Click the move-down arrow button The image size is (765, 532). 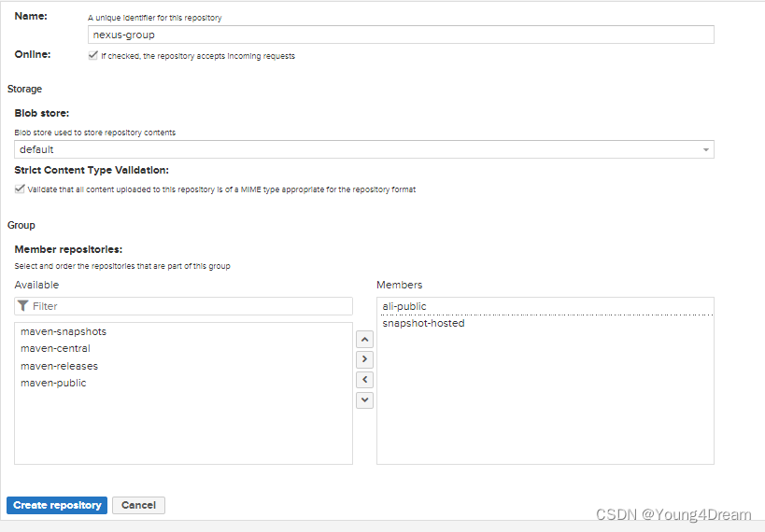pos(365,399)
